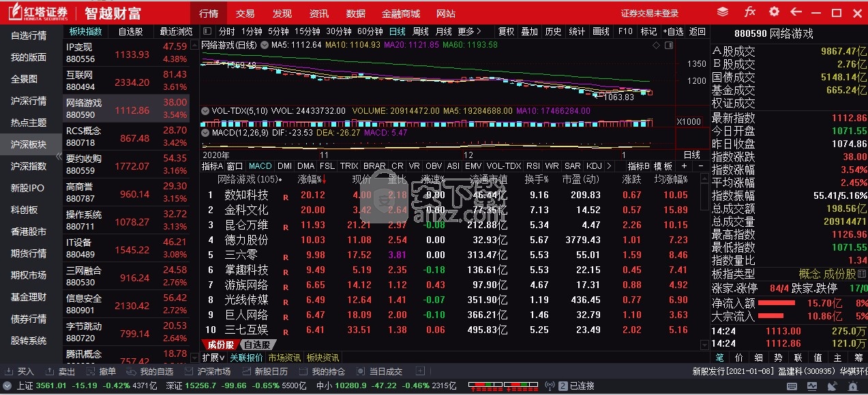Open the settings gear in the title bar
868x395 pixels.
(x=773, y=12)
